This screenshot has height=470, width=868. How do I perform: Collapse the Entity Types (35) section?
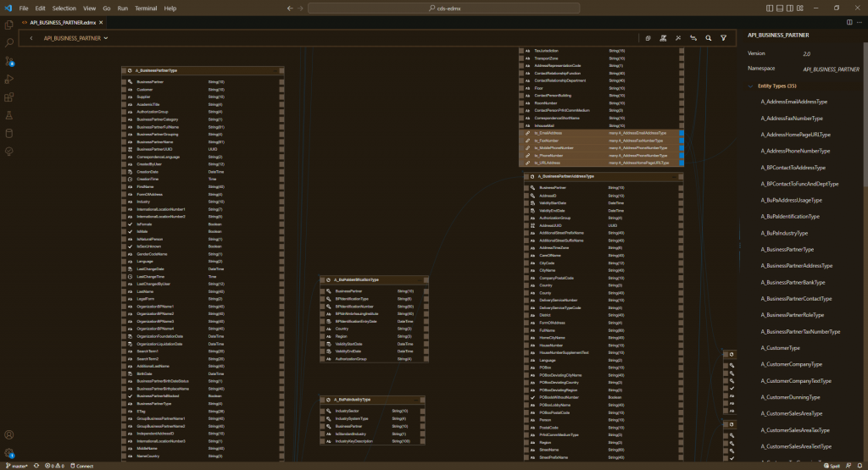[751, 86]
